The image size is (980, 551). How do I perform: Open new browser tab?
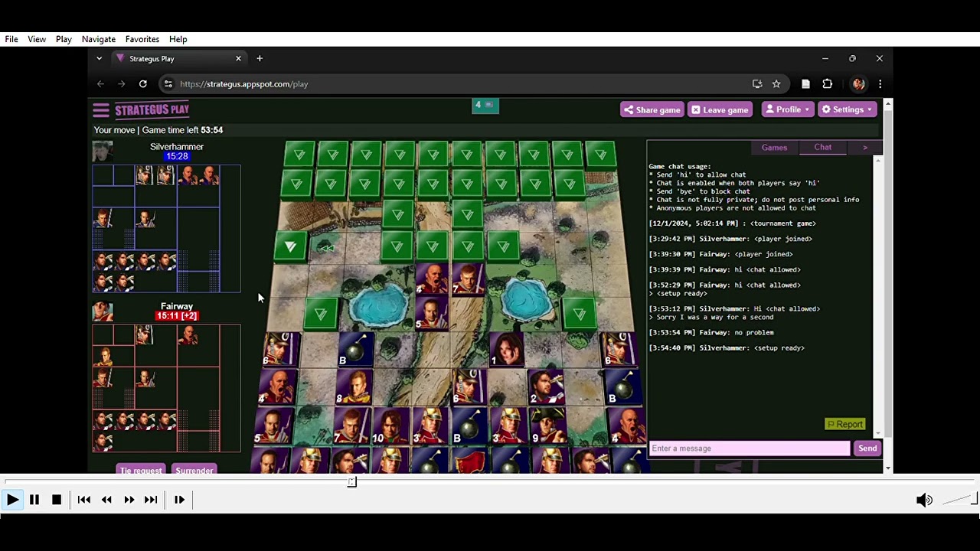[260, 58]
